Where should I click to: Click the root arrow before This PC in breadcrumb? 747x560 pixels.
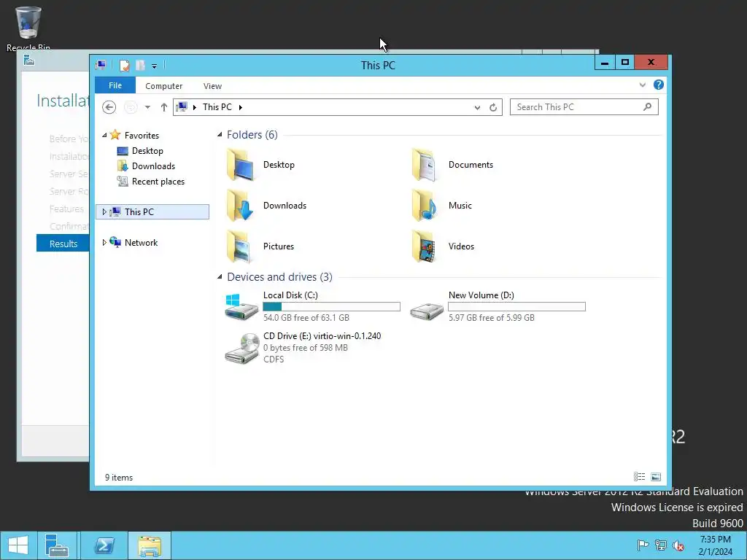click(x=194, y=107)
